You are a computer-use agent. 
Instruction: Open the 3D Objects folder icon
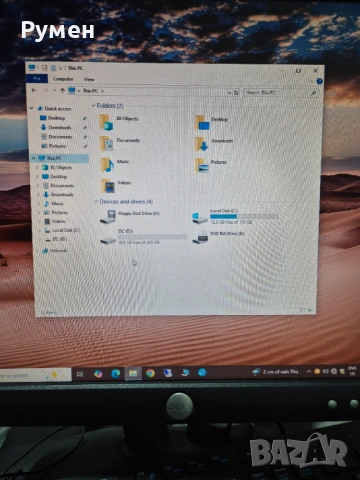click(106, 122)
